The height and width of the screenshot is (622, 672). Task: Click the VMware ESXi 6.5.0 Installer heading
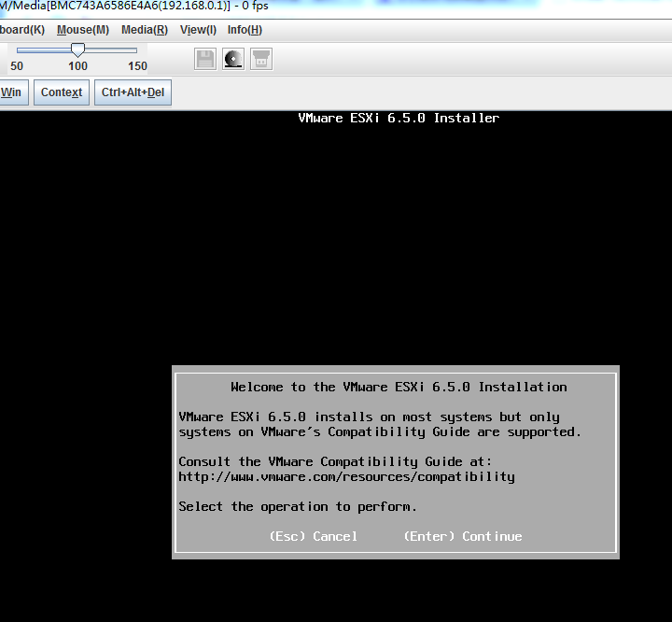(x=399, y=118)
